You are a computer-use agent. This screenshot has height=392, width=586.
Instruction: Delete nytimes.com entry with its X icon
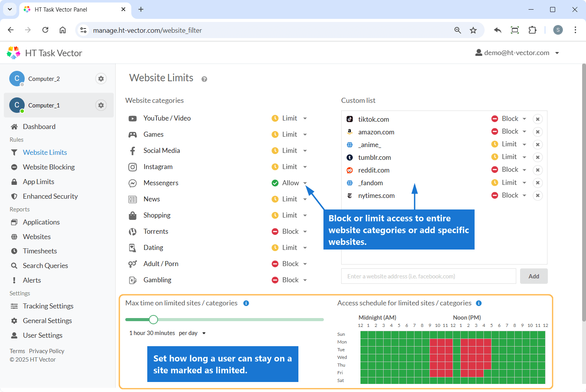(x=537, y=196)
